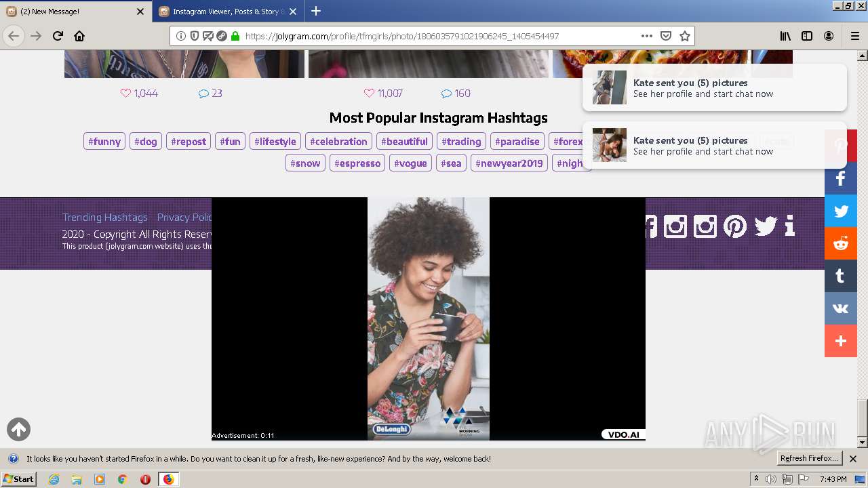
Task: Open the footer Twitter bird icon
Action: 766,226
